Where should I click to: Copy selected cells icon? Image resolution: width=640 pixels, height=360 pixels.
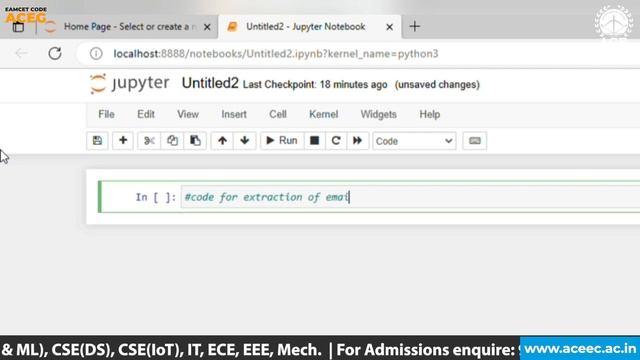[172, 141]
